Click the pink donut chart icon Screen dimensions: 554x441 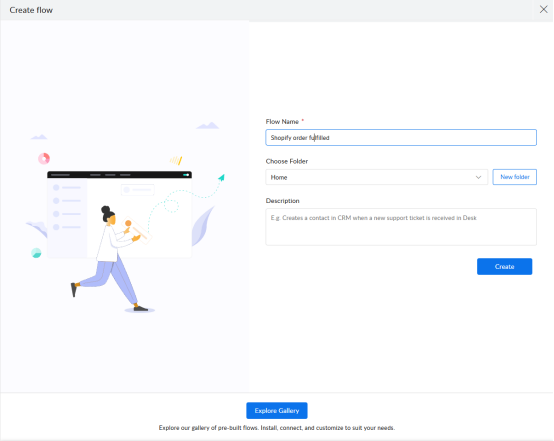(44, 159)
